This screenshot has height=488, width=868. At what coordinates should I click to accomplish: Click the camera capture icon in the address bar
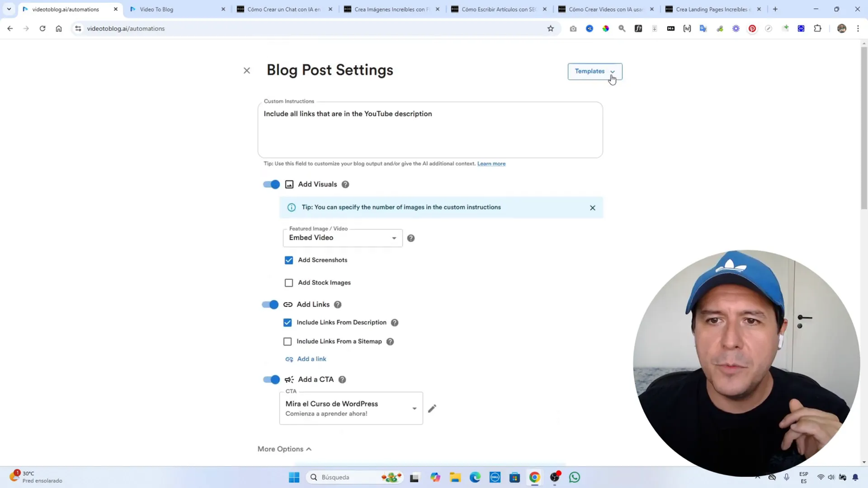pyautogui.click(x=573, y=28)
